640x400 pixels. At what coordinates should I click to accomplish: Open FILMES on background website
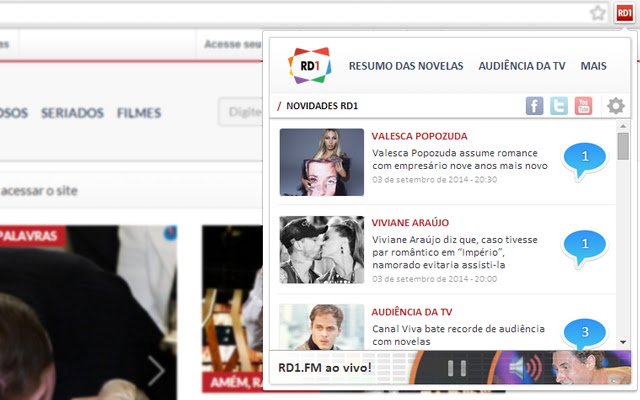139,113
